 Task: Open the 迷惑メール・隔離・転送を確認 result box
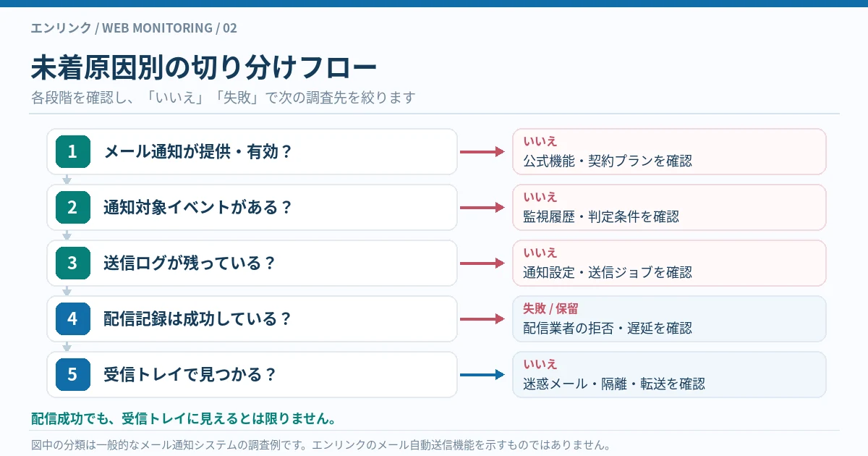click(x=670, y=374)
